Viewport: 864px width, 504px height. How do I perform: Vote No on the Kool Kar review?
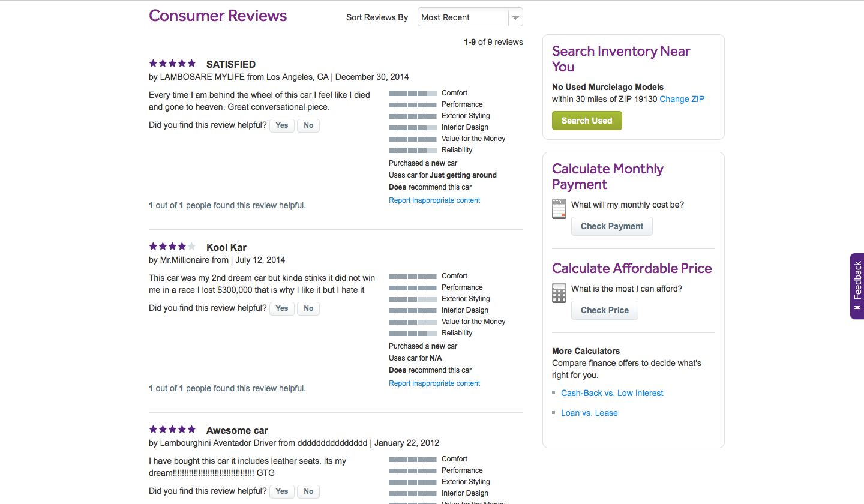[308, 308]
